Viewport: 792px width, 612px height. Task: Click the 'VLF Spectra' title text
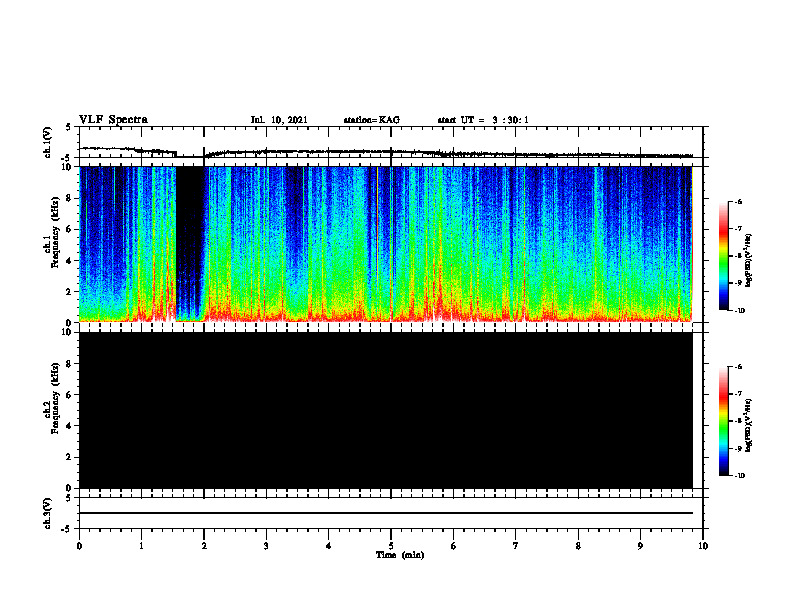[x=113, y=120]
